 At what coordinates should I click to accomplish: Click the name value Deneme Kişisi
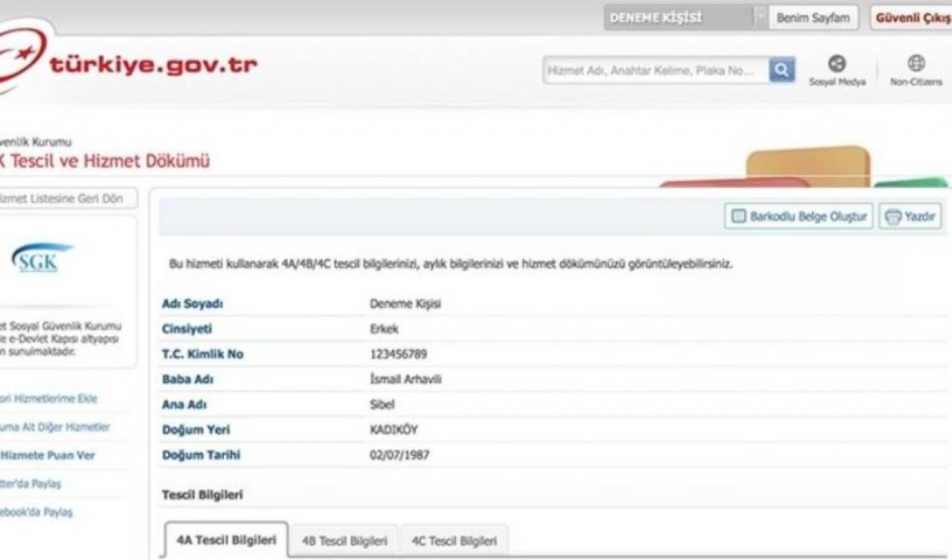pyautogui.click(x=405, y=303)
